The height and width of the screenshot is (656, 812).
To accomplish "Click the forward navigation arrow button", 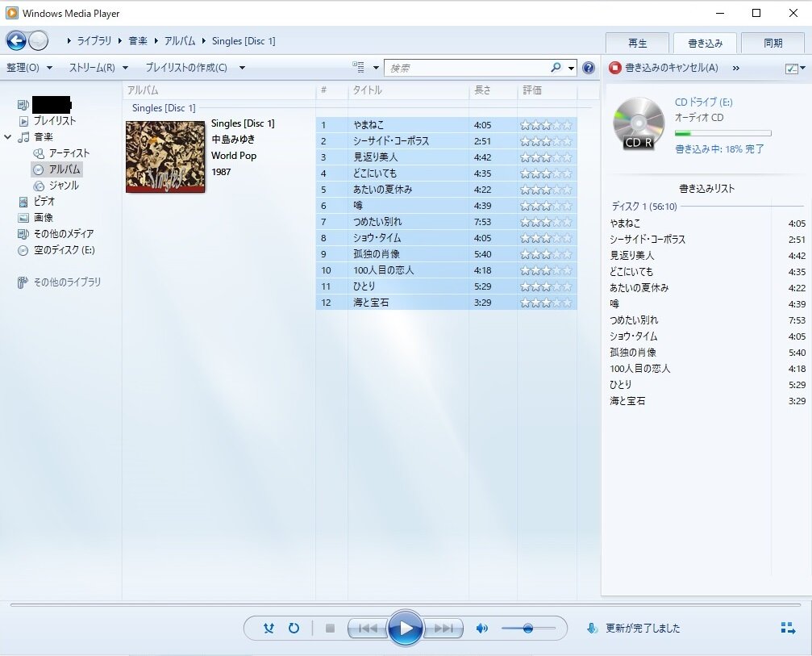I will click(39, 40).
